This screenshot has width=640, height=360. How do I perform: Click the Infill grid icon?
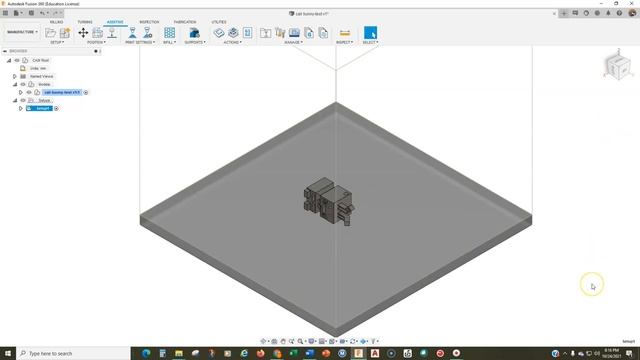tap(169, 33)
